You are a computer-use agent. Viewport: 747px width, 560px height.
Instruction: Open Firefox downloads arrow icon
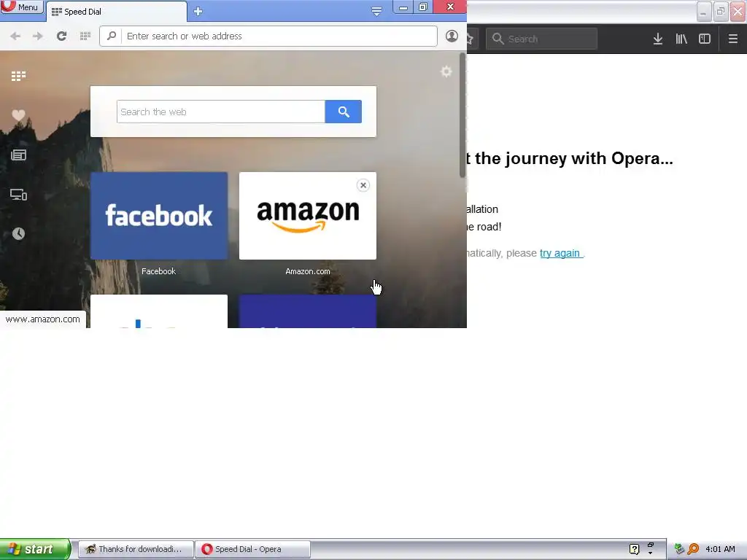point(658,39)
